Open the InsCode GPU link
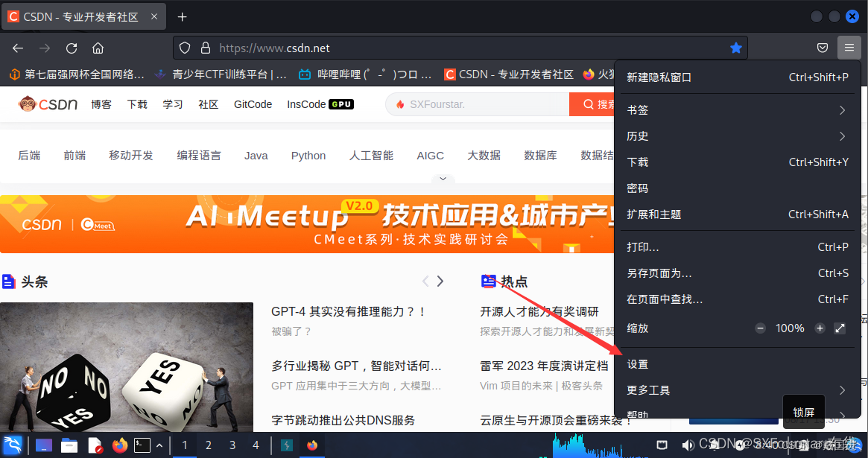The image size is (868, 458). [x=320, y=104]
